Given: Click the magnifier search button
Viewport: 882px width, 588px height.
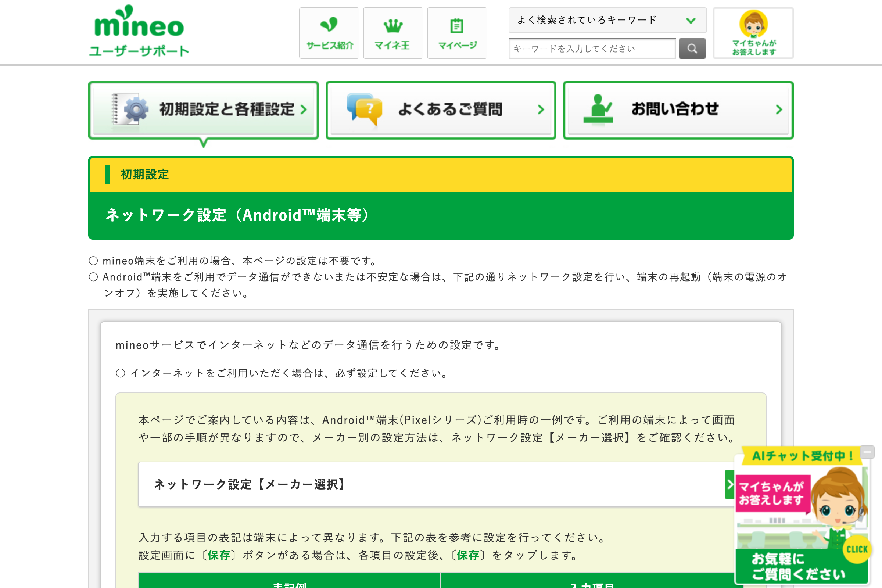Looking at the screenshot, I should pos(692,49).
